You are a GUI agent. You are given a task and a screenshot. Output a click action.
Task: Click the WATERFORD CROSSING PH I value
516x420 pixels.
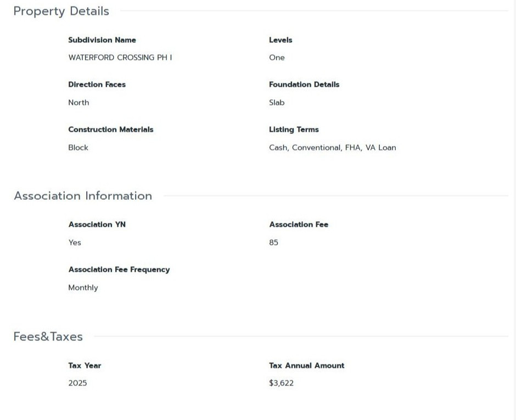point(120,58)
